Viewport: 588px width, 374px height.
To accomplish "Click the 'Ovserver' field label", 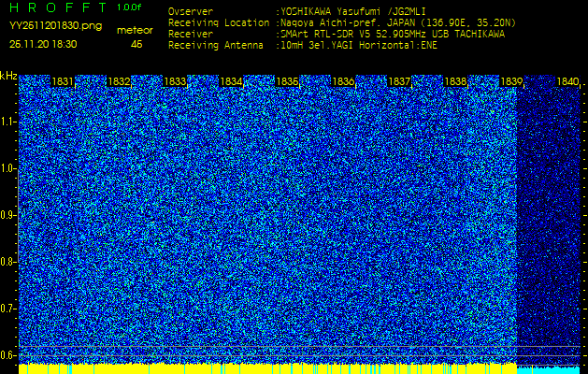I will (x=191, y=11).
